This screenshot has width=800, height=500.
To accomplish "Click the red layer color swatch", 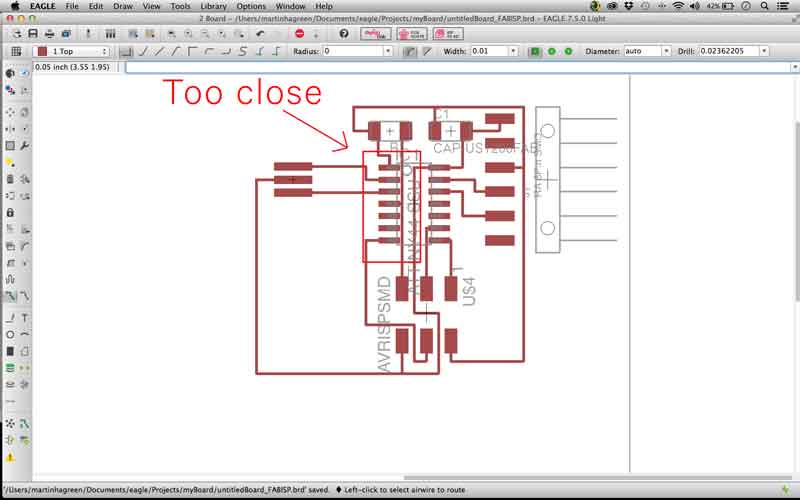I will click(x=42, y=52).
